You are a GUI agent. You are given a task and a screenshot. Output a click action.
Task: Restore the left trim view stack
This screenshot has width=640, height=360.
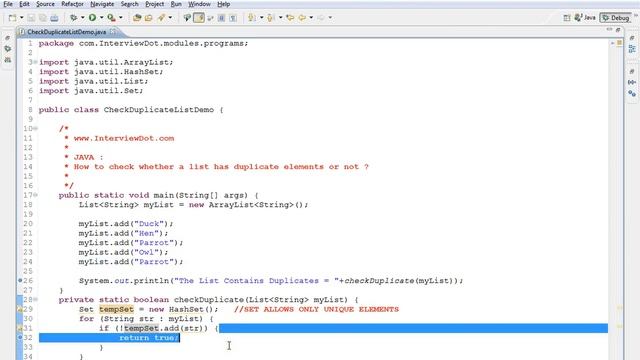[7, 38]
